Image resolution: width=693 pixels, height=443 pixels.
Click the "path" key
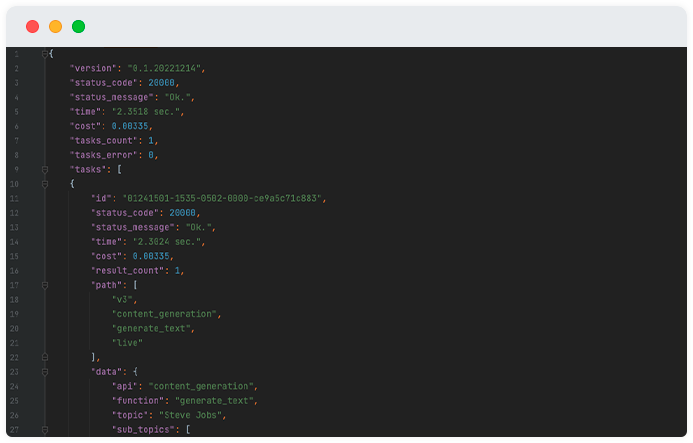(x=106, y=285)
